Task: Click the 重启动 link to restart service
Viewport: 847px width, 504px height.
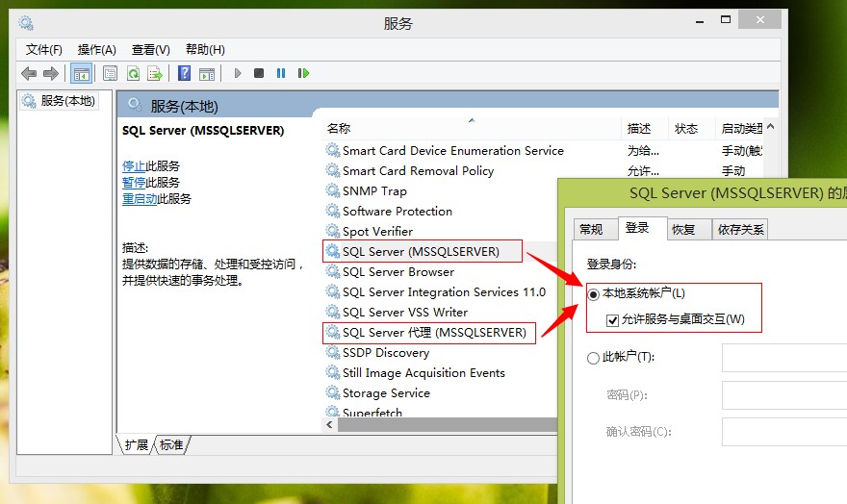Action: pyautogui.click(x=140, y=198)
